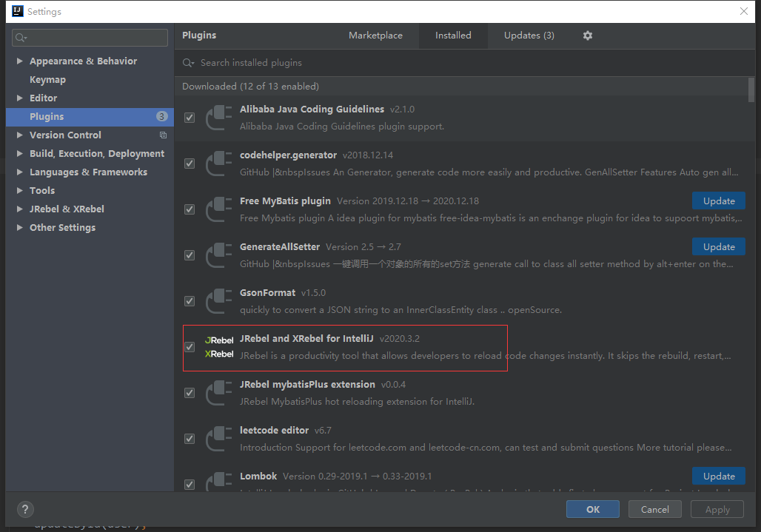Select Alibaba Java Coding Guidelines plugin name
Screen dimensions: 761x532
click(312, 110)
